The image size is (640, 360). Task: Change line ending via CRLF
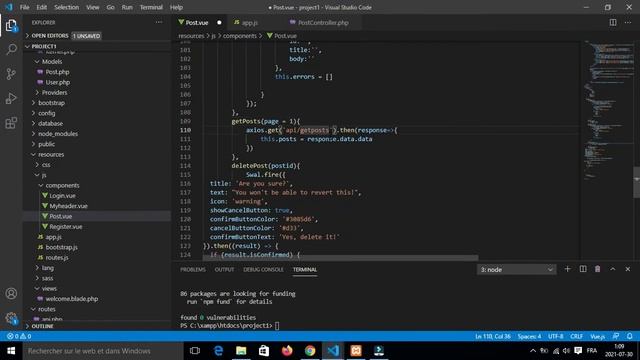tap(576, 336)
